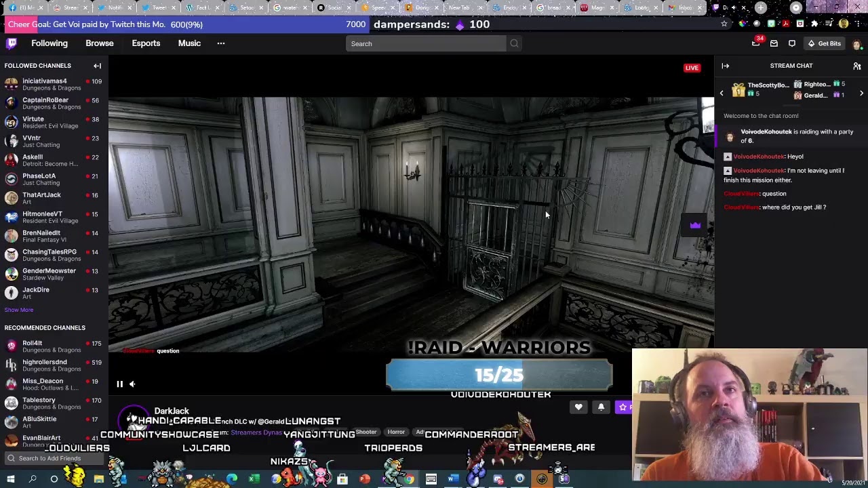Open the Windows Start menu
Viewport: 868px width, 488px height.
pyautogui.click(x=11, y=479)
